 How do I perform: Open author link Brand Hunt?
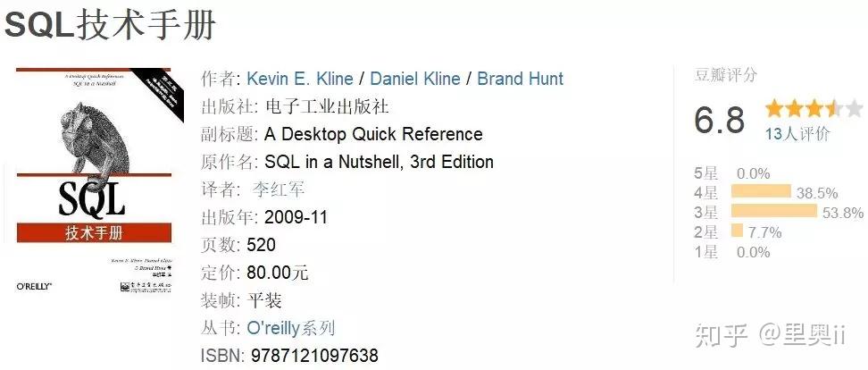(x=521, y=79)
